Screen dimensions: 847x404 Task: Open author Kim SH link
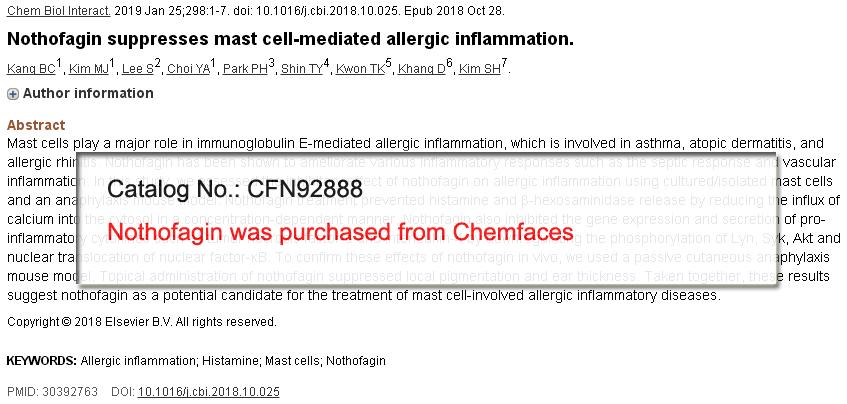click(x=480, y=69)
